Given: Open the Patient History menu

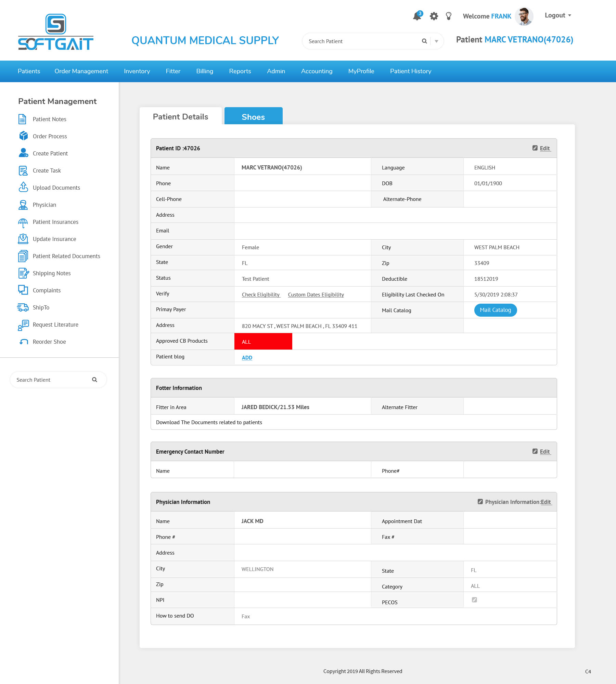Looking at the screenshot, I should click(x=411, y=71).
